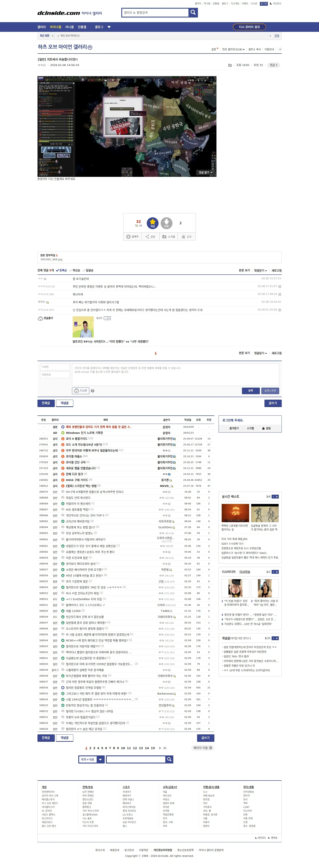Click the folder-plus icon next to 조회 1630
The image size is (319, 868).
230,65
